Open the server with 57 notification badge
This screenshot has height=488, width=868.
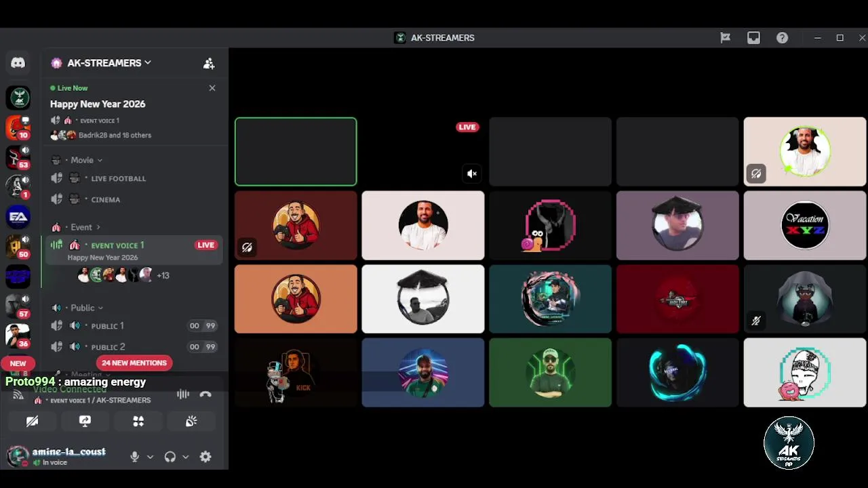pyautogui.click(x=18, y=306)
